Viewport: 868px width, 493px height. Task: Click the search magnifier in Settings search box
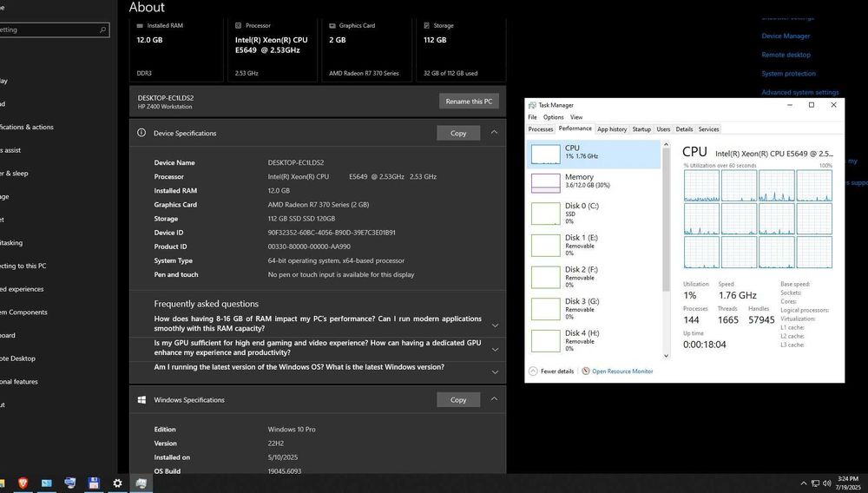[x=102, y=30]
